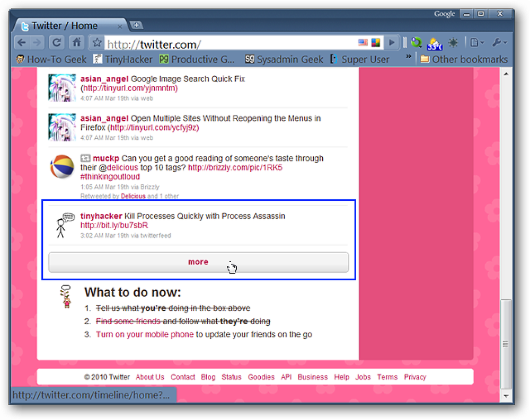The width and height of the screenshot is (530, 420).
Task: Open the bit.ly/bu7sbR link
Action: pos(114,226)
